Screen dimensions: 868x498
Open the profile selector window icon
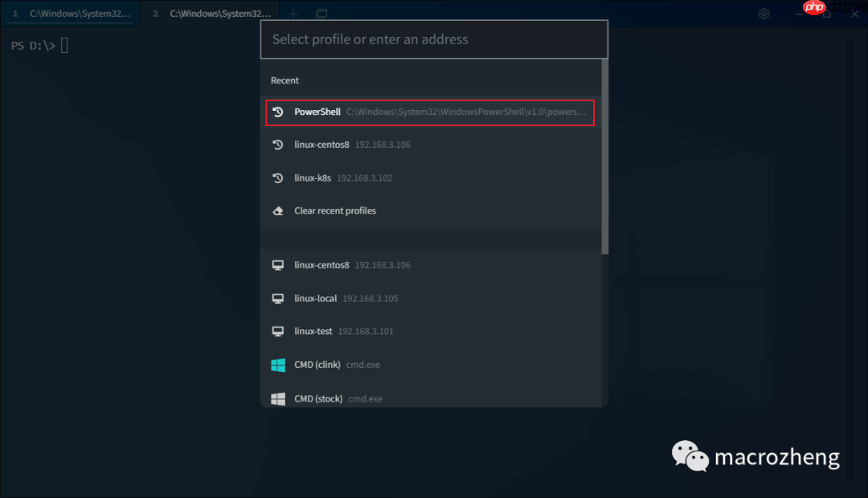(x=321, y=14)
